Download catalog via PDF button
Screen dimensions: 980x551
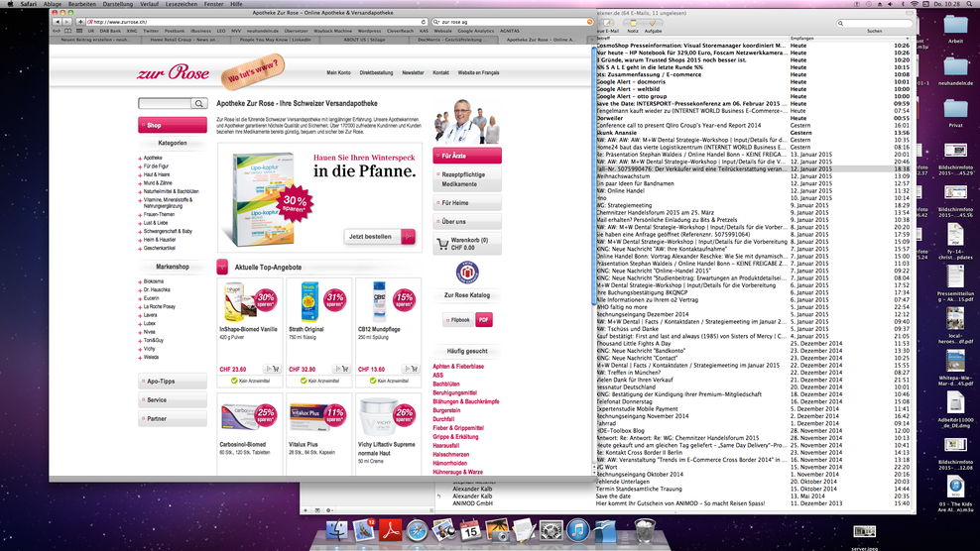[484, 320]
